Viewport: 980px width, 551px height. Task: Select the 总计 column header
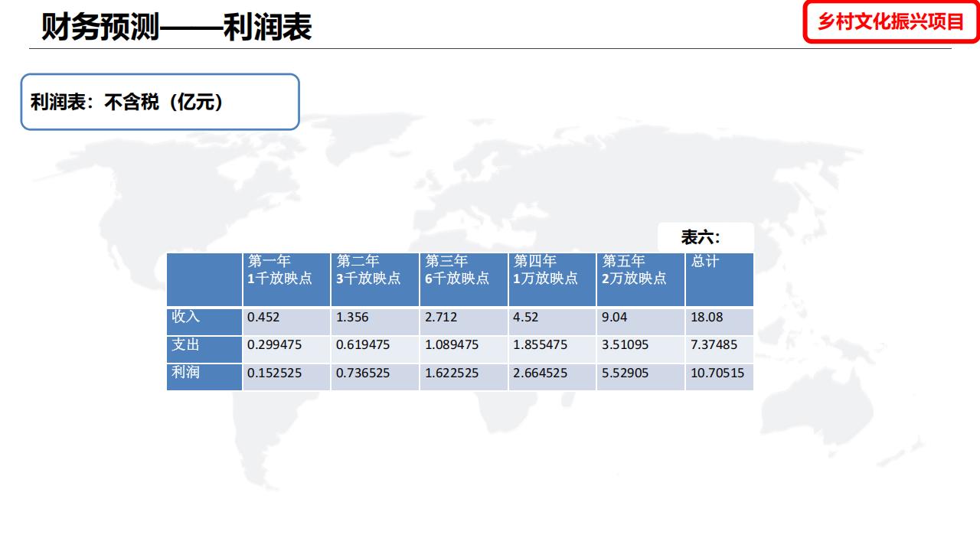point(720,279)
